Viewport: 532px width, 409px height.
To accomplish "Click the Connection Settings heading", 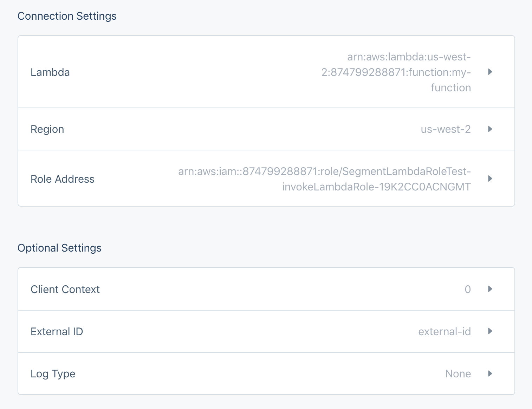I will coord(67,16).
